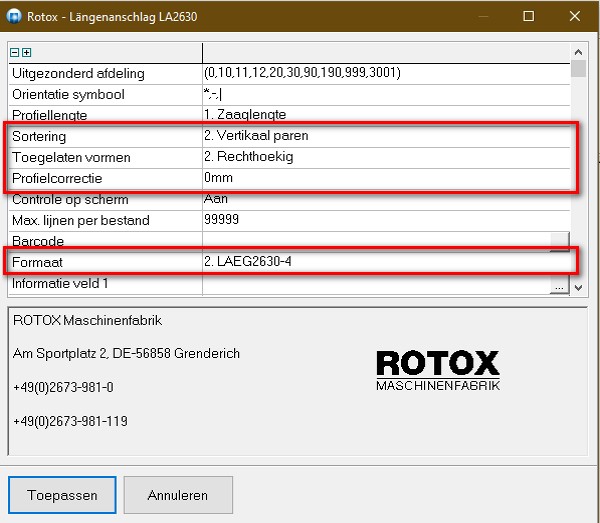
Task: Click the 'Uitgezonderd afdeling' label
Action: 78,73
